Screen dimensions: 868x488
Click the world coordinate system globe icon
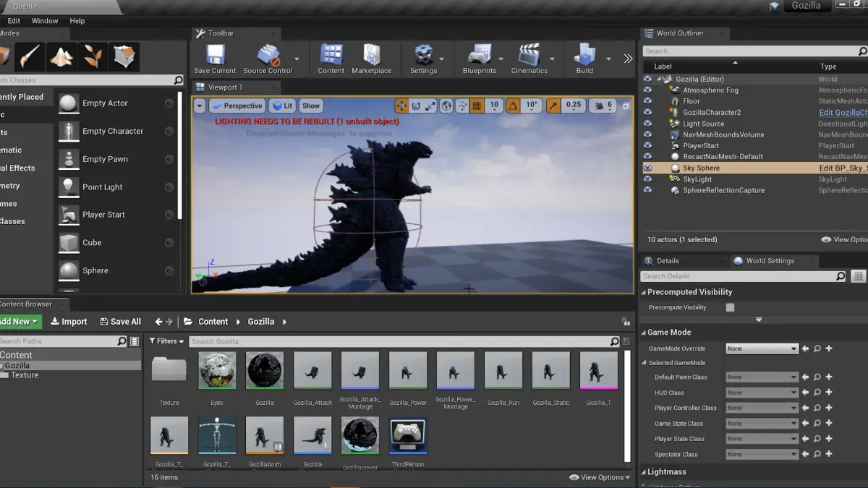tap(447, 106)
